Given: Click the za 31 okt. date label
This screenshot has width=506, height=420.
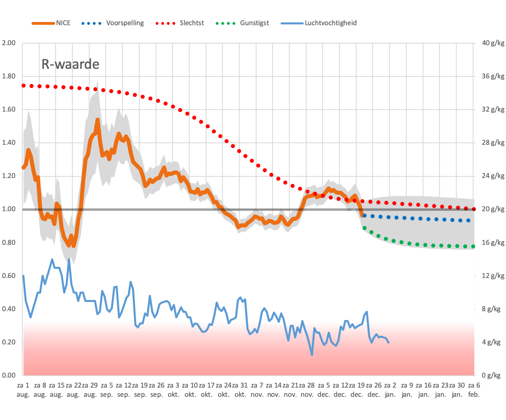Looking at the screenshot, I should (240, 390).
